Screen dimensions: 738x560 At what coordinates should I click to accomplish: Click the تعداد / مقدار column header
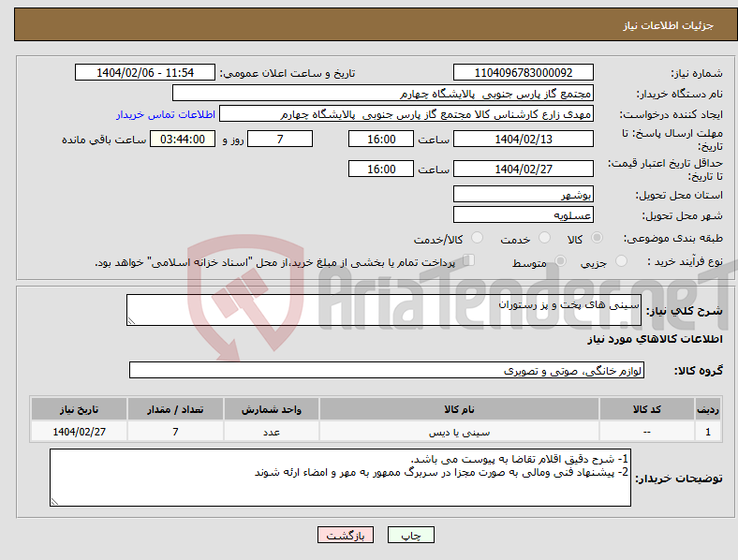(x=175, y=409)
